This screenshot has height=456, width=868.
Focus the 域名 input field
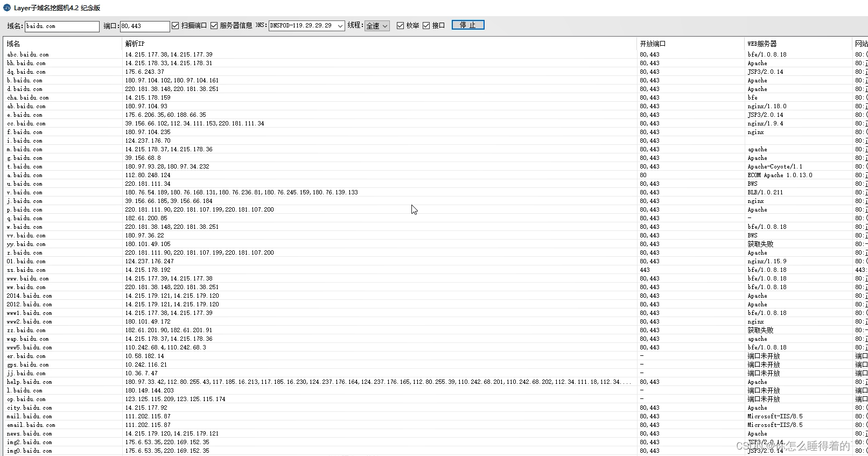62,26
